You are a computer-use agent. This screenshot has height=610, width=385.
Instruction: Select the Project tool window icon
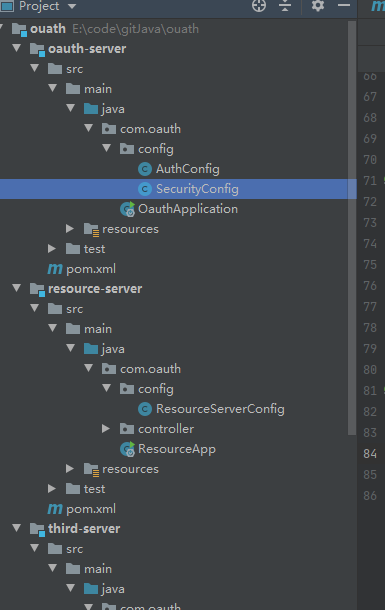pyautogui.click(x=7, y=6)
